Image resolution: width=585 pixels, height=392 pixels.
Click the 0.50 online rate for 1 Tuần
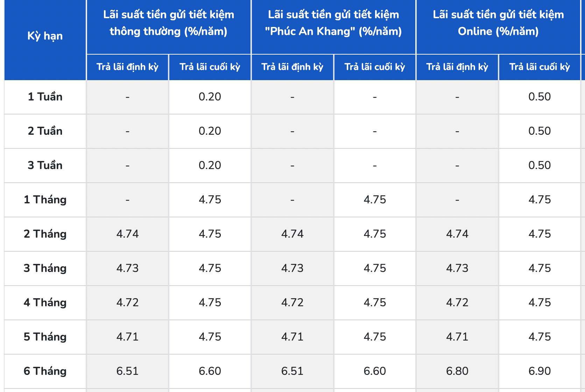(x=540, y=97)
